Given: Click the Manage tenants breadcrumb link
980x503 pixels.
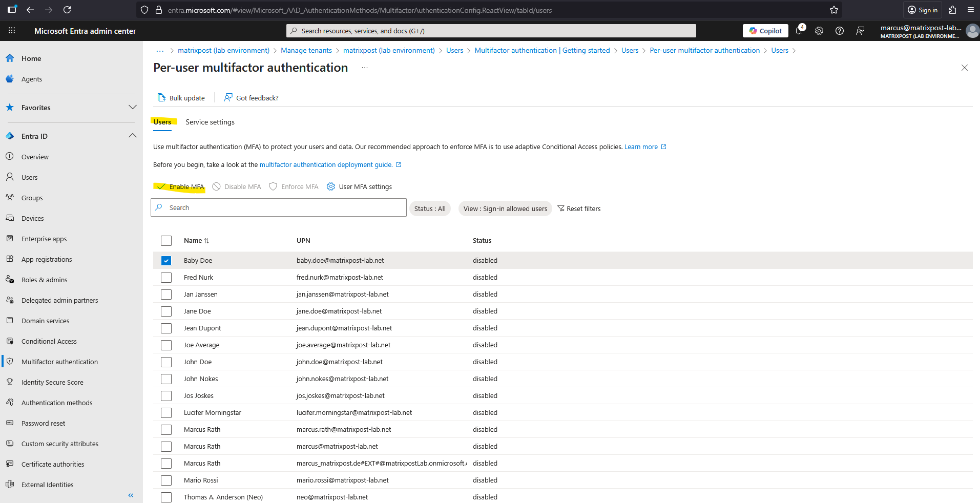Looking at the screenshot, I should click(x=306, y=50).
